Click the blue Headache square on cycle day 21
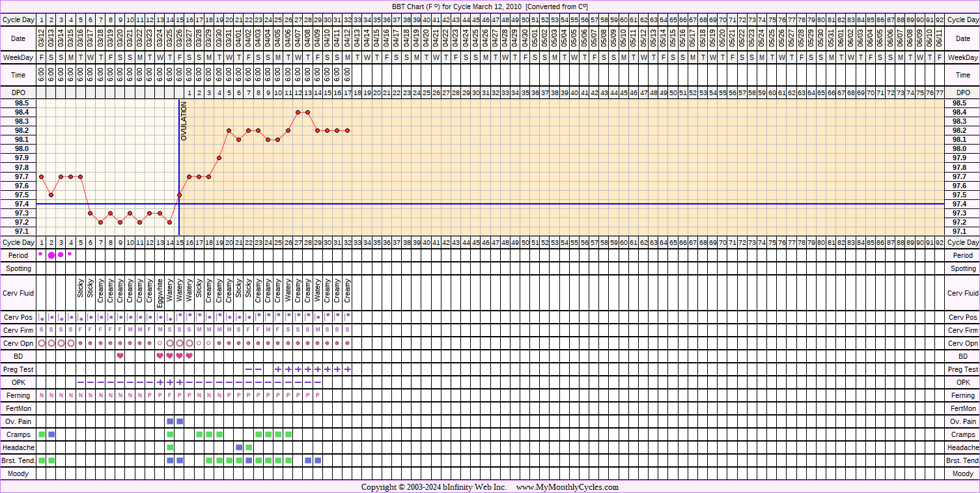The width and height of the screenshot is (980, 493). coord(239,447)
